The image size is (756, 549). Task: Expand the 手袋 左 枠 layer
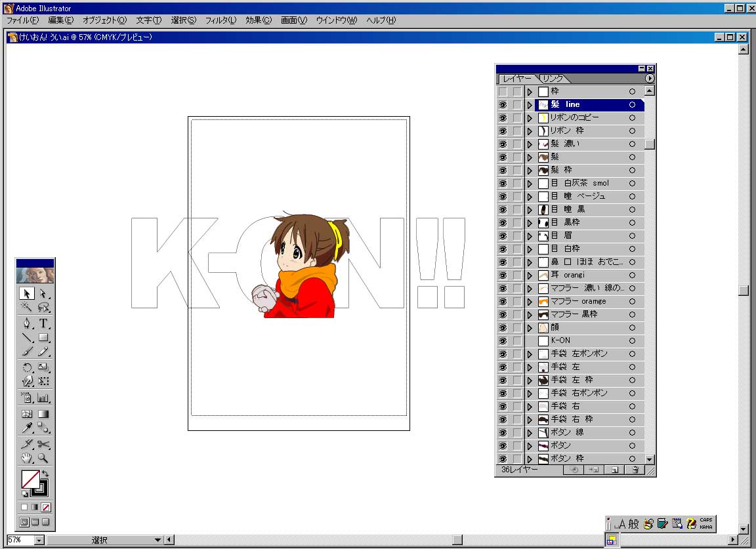click(530, 380)
